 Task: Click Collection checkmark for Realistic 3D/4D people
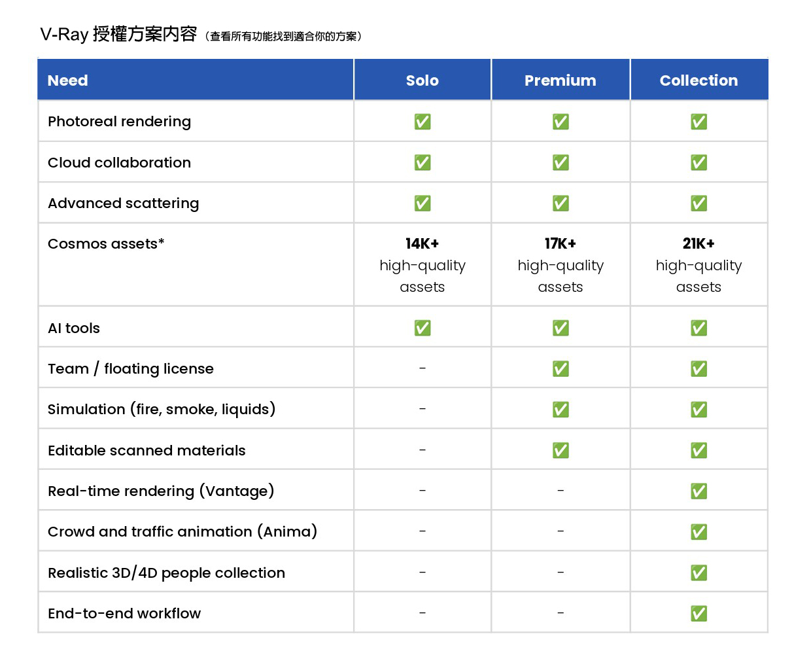pyautogui.click(x=699, y=573)
